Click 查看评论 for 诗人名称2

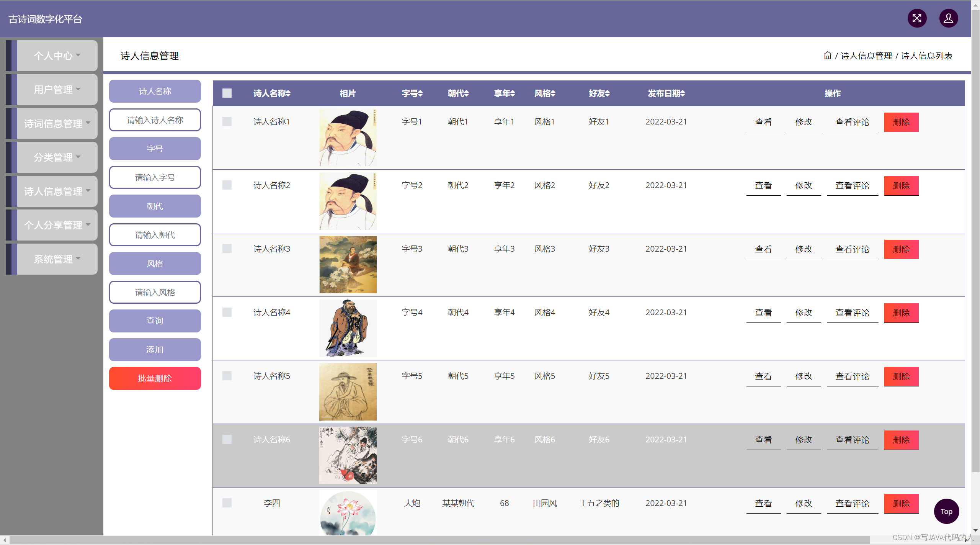tap(852, 186)
